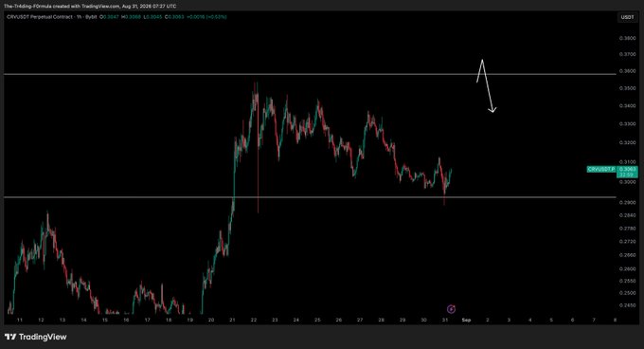
Task: Click the 28 date label on time axis
Action: coord(381,320)
